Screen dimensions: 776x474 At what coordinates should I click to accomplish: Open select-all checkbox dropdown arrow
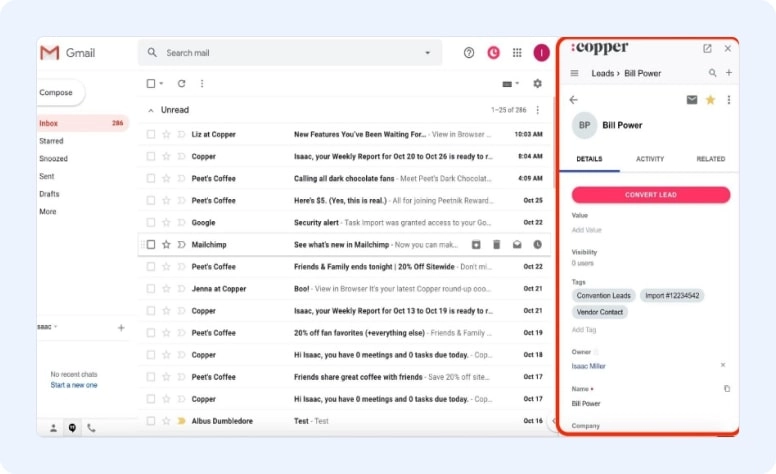click(x=162, y=84)
